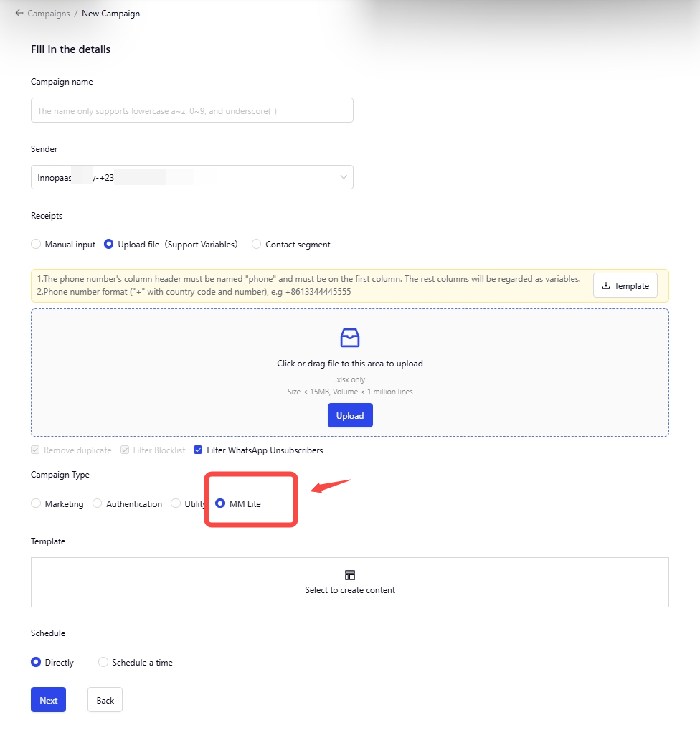The height and width of the screenshot is (753, 700).
Task: Expand the Sender dropdown
Action: pyautogui.click(x=191, y=177)
